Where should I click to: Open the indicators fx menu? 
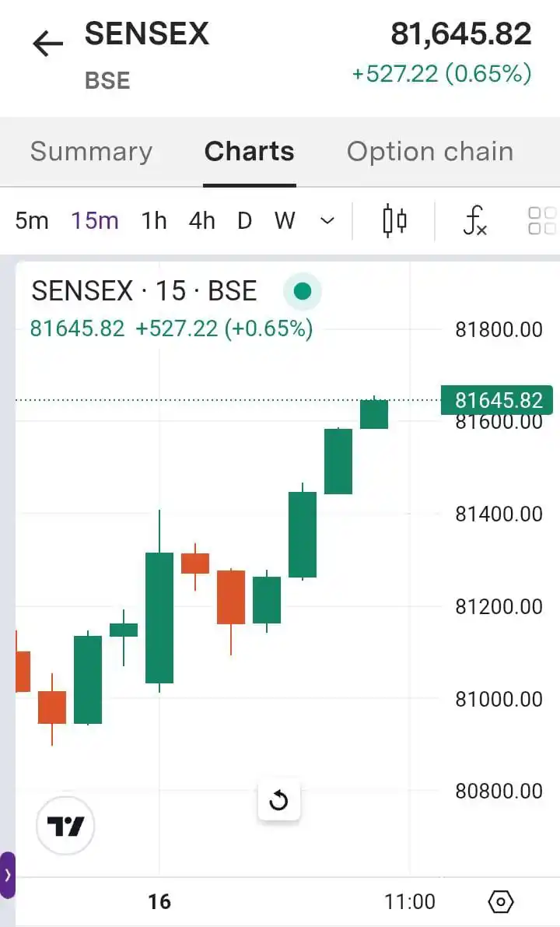(x=474, y=220)
